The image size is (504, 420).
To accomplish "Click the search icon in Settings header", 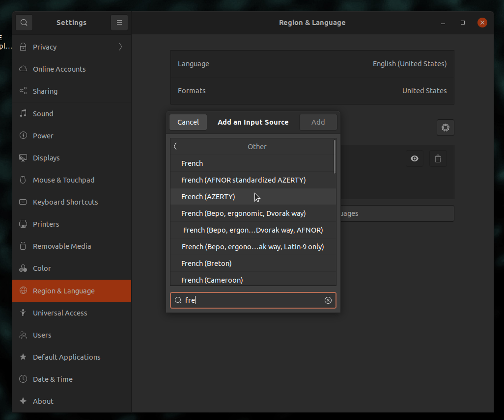I will click(24, 23).
